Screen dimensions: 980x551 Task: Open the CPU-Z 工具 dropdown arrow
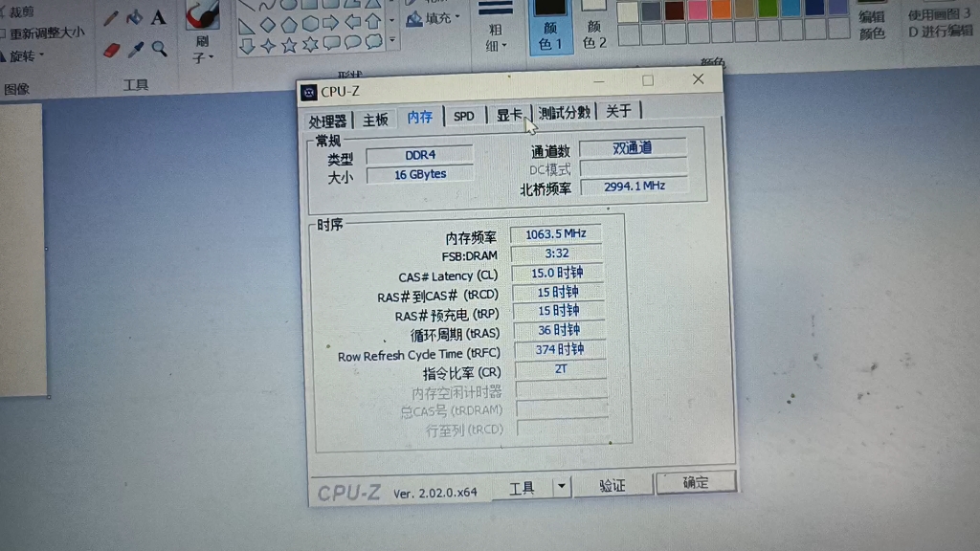coord(561,486)
